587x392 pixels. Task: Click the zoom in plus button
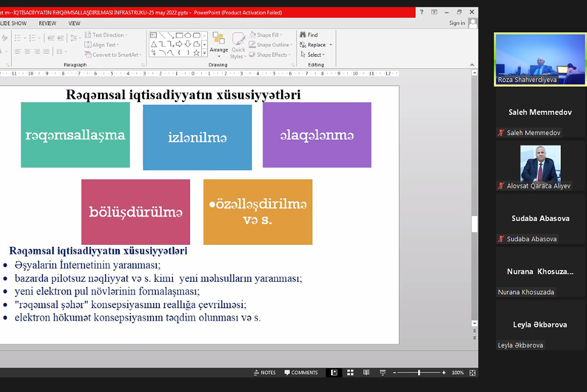(444, 372)
